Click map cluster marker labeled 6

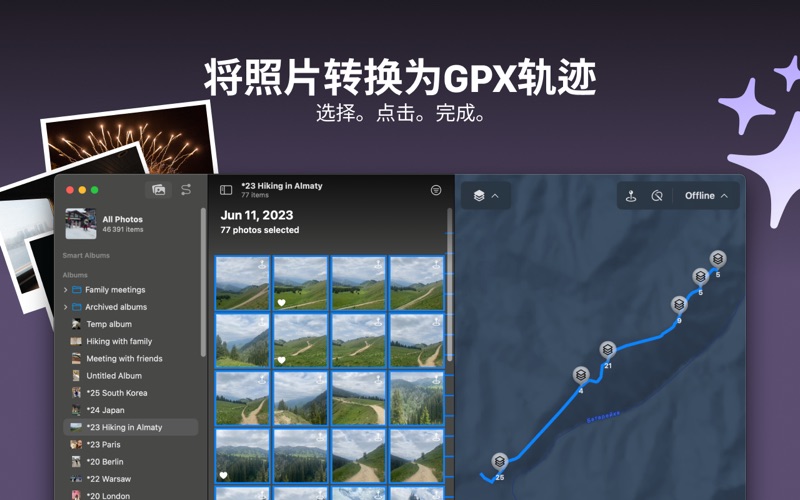click(x=701, y=277)
